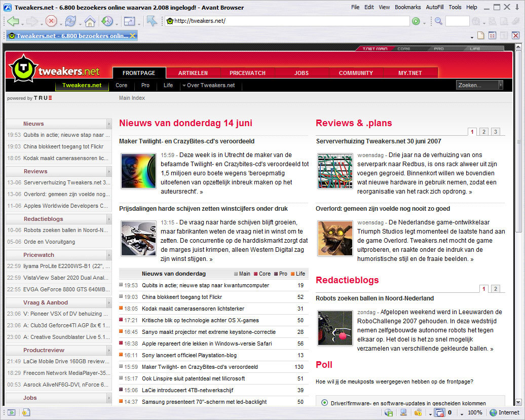The height and width of the screenshot is (420, 525).
Task: Open thumbnail of Twilight CD article
Action: (x=139, y=171)
